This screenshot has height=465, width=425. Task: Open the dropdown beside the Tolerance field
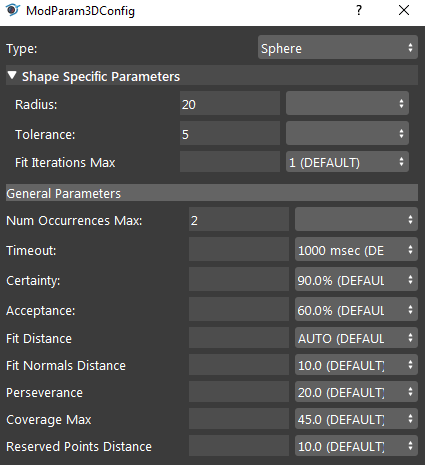click(347, 133)
